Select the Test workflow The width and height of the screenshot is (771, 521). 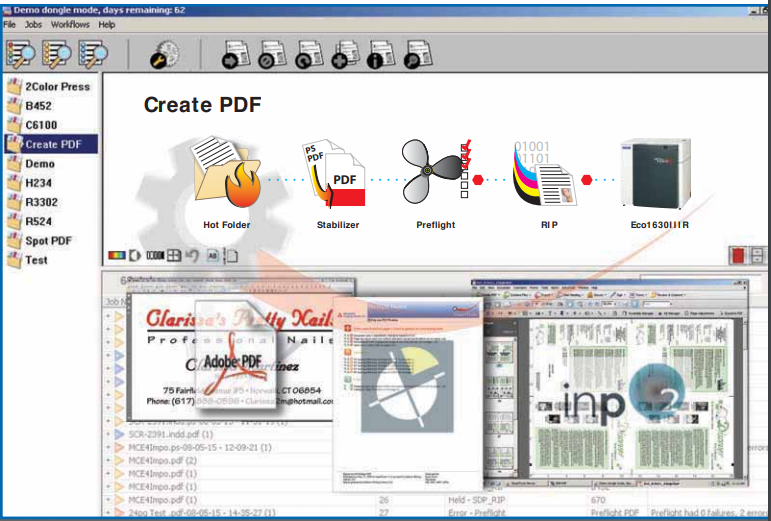28,260
